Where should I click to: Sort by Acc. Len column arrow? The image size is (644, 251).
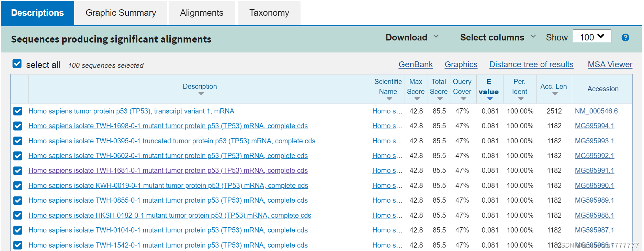pyautogui.click(x=555, y=94)
